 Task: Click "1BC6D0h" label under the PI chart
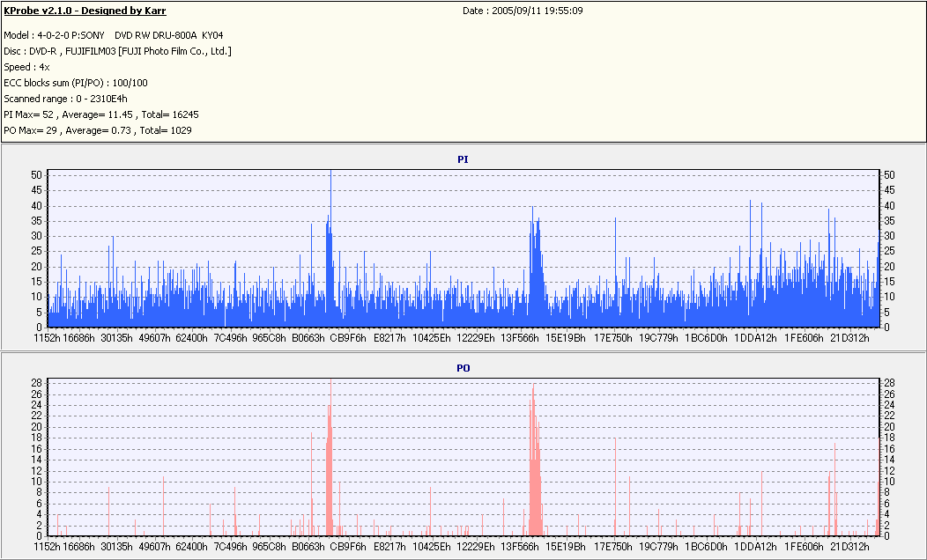click(706, 338)
